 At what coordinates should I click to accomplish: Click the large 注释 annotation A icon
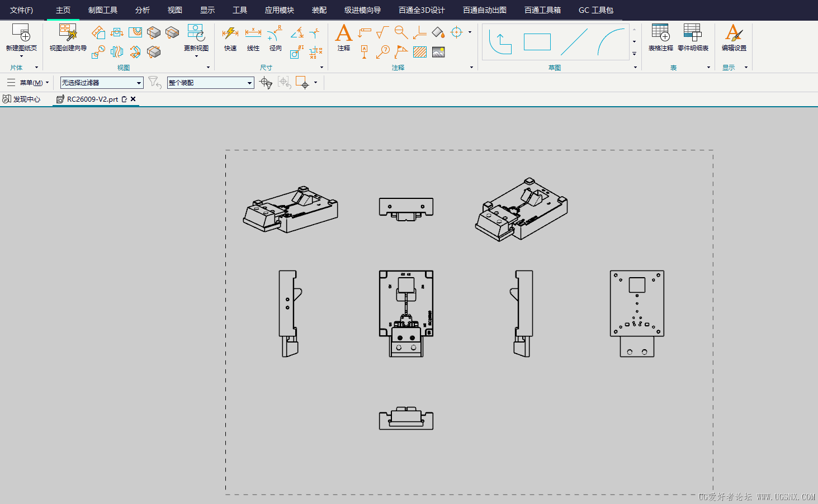(x=343, y=34)
